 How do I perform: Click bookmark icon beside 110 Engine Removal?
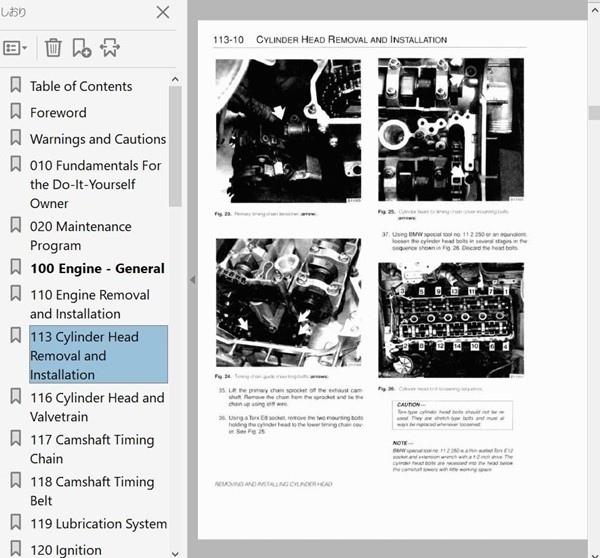pos(15,293)
